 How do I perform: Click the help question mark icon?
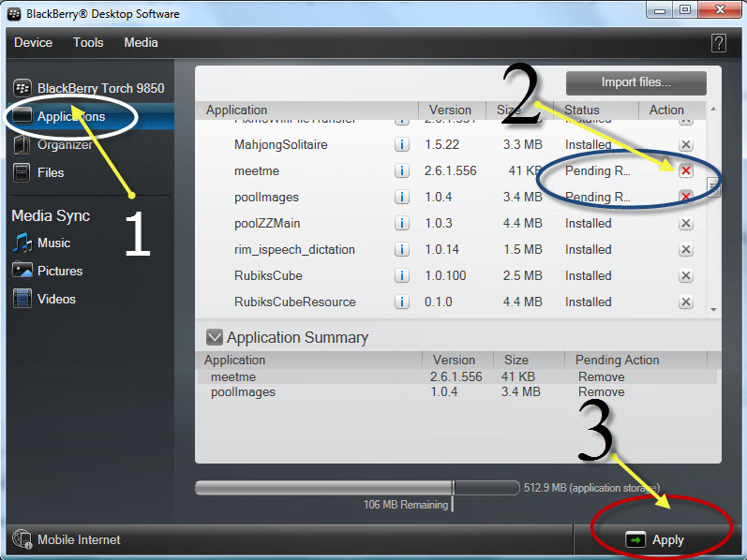tap(719, 43)
